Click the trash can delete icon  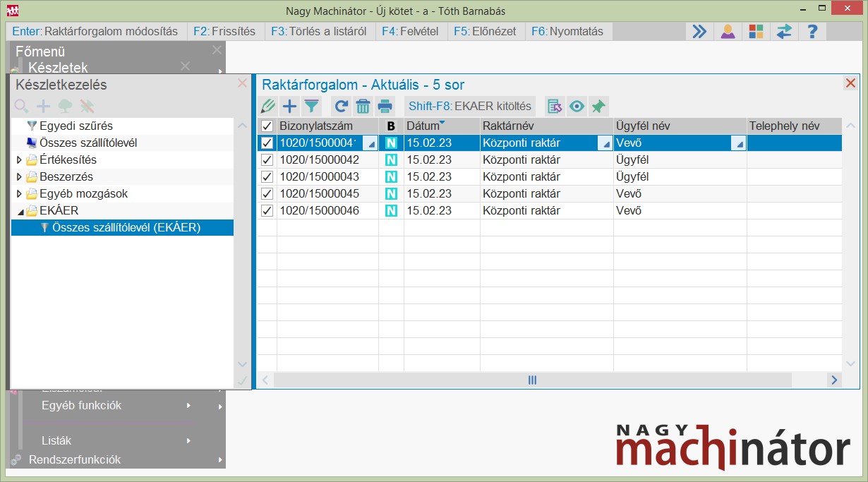363,107
